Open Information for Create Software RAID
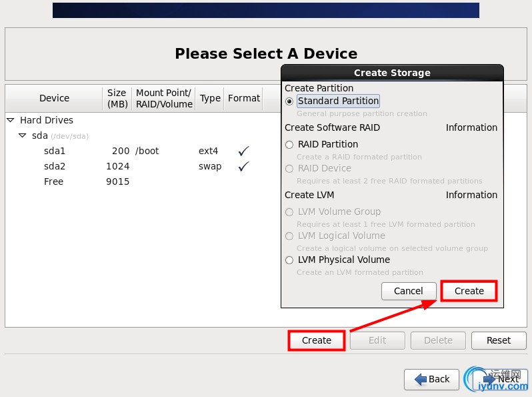 (x=471, y=127)
